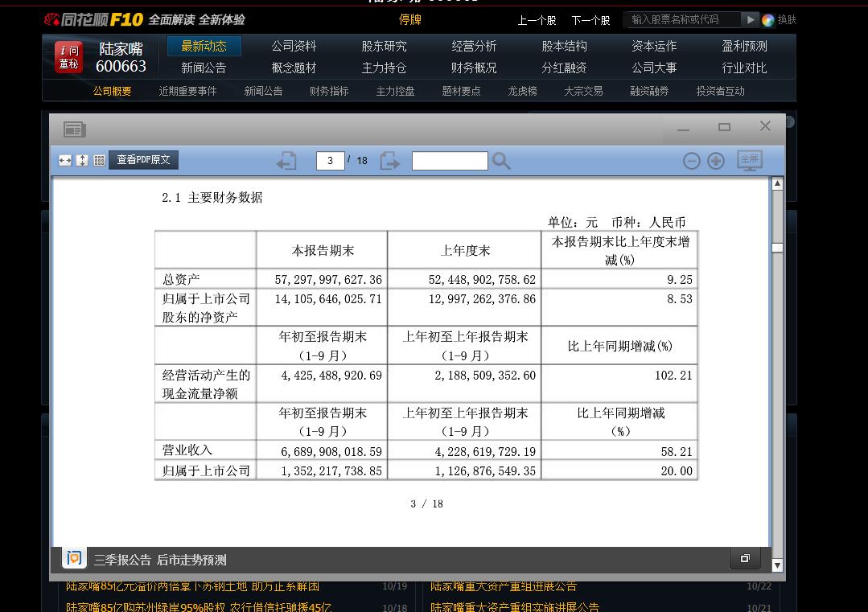Select the 主力控盘 sub-tab
The image size is (868, 612).
395,92
